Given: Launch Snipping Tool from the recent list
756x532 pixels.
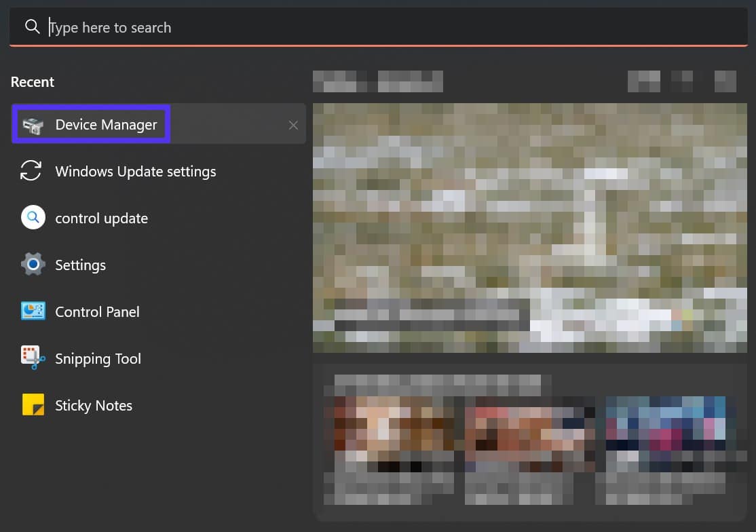Looking at the screenshot, I should pos(98,359).
